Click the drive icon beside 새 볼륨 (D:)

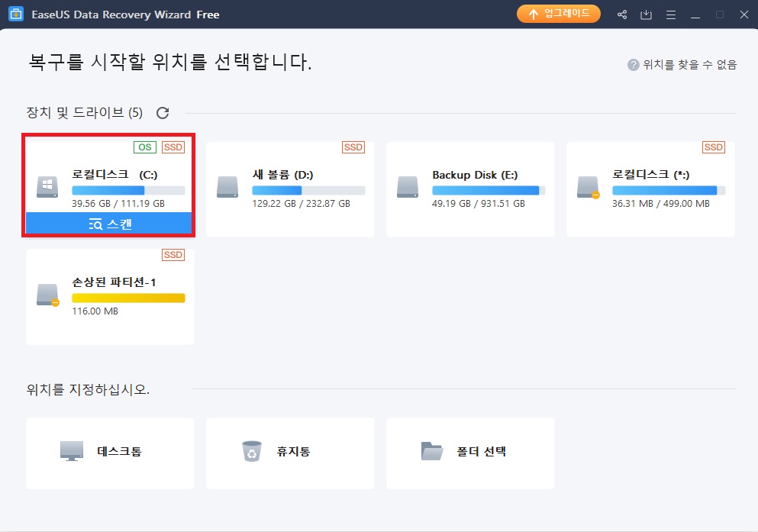(x=227, y=187)
